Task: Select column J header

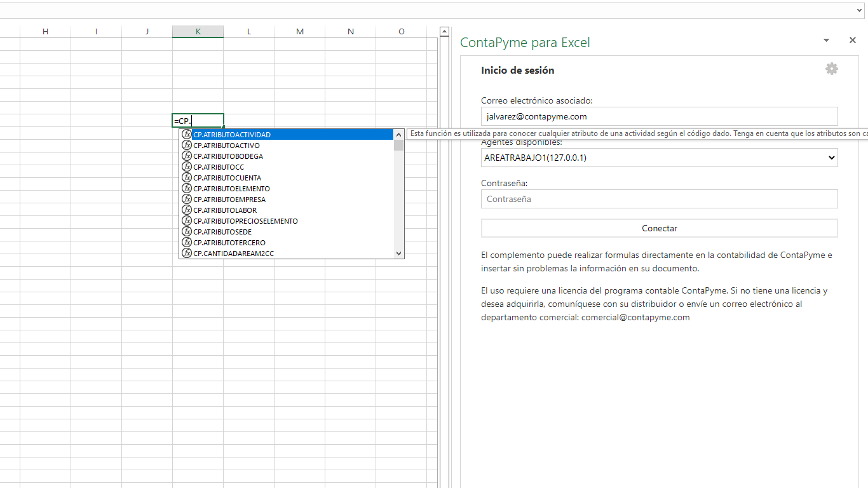Action: tap(147, 32)
